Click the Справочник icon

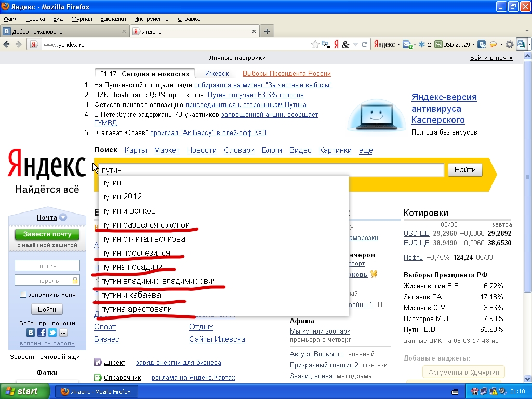point(98,377)
